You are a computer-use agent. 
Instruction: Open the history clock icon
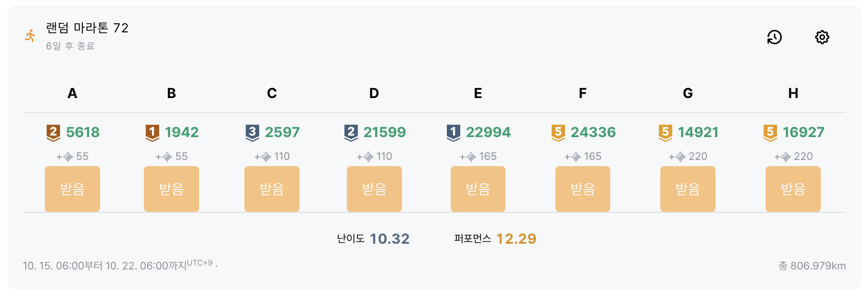[x=774, y=36]
